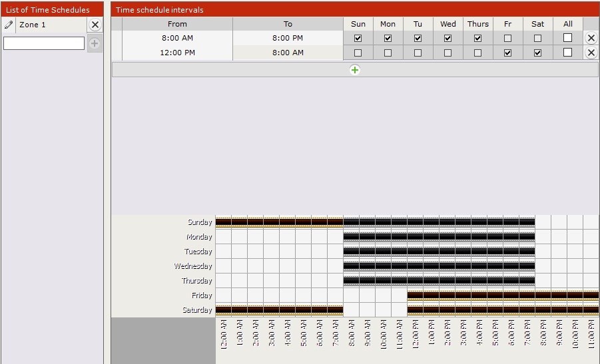Remove the 12:00 PM to 8:00 AM interval
This screenshot has width=600, height=364.
click(591, 53)
